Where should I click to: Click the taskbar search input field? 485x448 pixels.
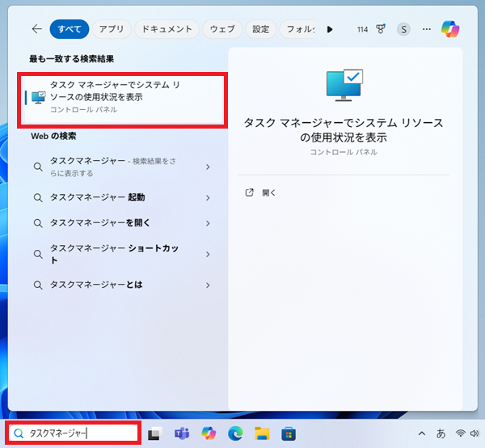77,433
